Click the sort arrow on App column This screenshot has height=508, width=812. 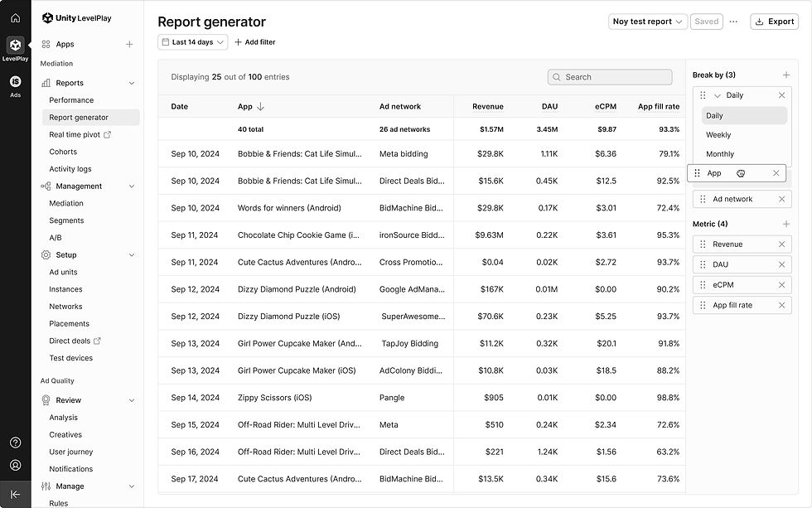(260, 107)
